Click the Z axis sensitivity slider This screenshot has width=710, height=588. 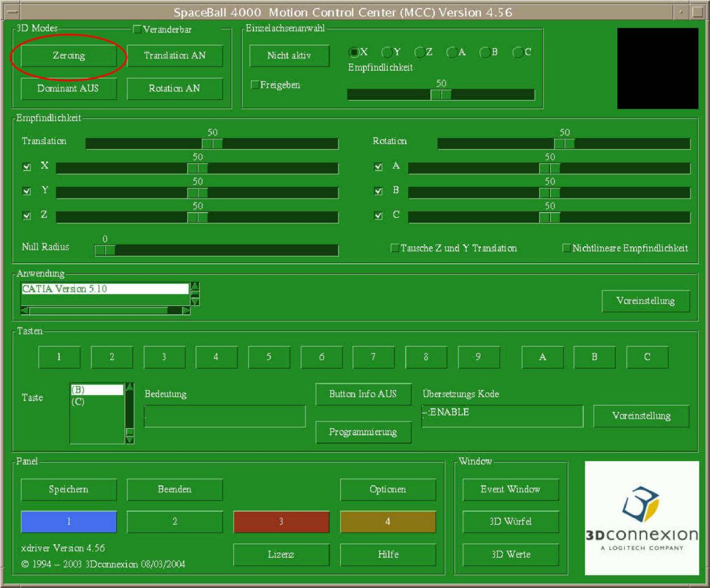[x=198, y=217]
